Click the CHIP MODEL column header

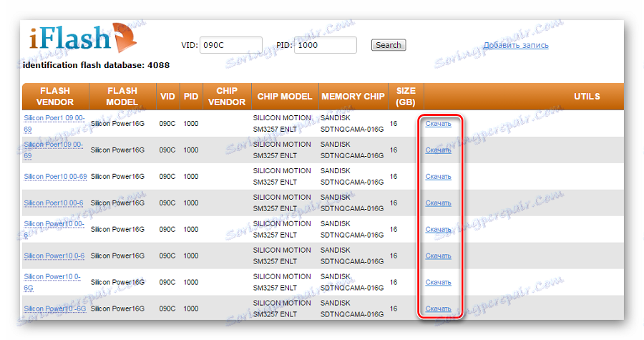tap(285, 97)
